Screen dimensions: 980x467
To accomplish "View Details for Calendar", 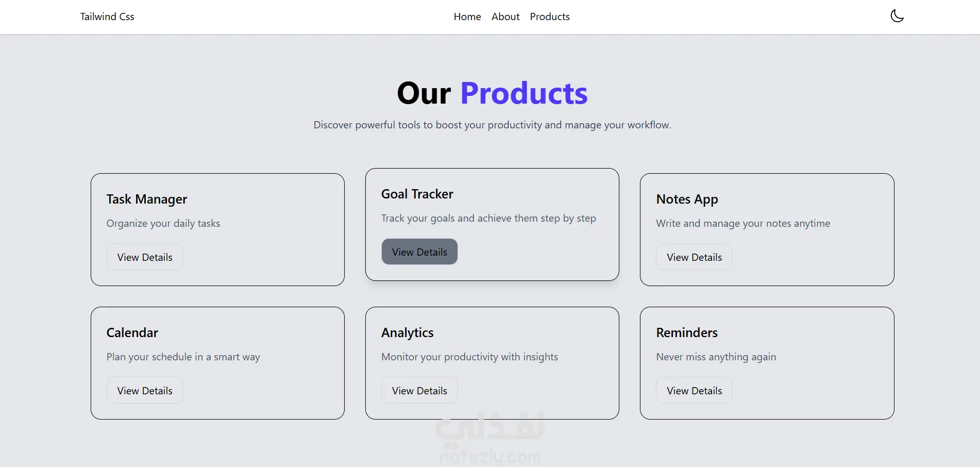I will pos(145,390).
